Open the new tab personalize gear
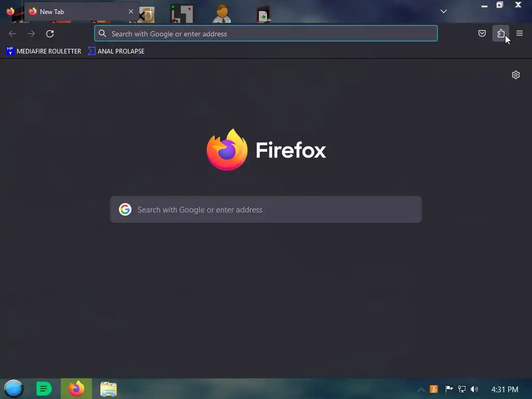The width and height of the screenshot is (532, 399). point(516,75)
